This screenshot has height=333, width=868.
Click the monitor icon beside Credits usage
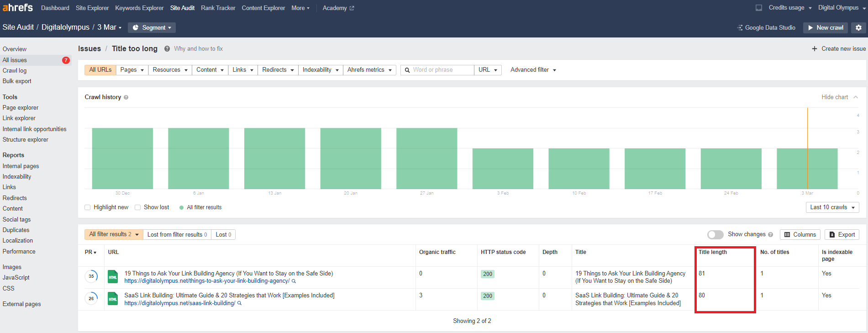(x=759, y=8)
